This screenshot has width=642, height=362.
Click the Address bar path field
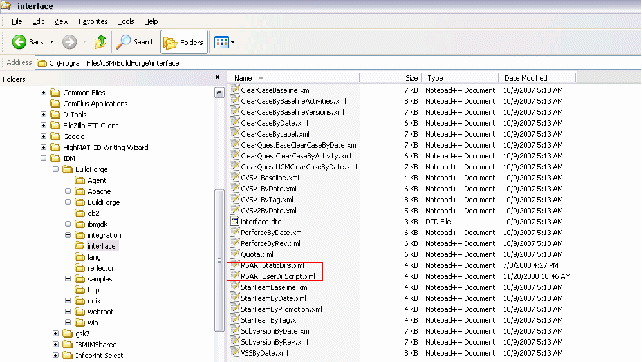(x=338, y=63)
